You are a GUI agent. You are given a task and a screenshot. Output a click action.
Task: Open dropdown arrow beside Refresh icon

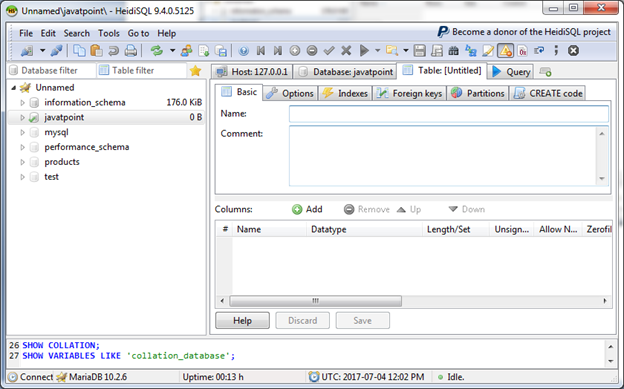coord(172,51)
